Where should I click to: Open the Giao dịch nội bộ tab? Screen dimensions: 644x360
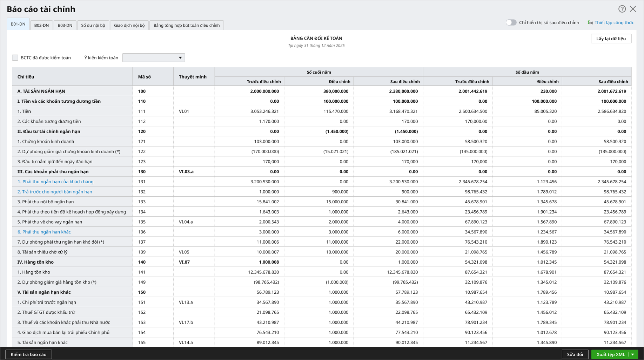pos(129,25)
